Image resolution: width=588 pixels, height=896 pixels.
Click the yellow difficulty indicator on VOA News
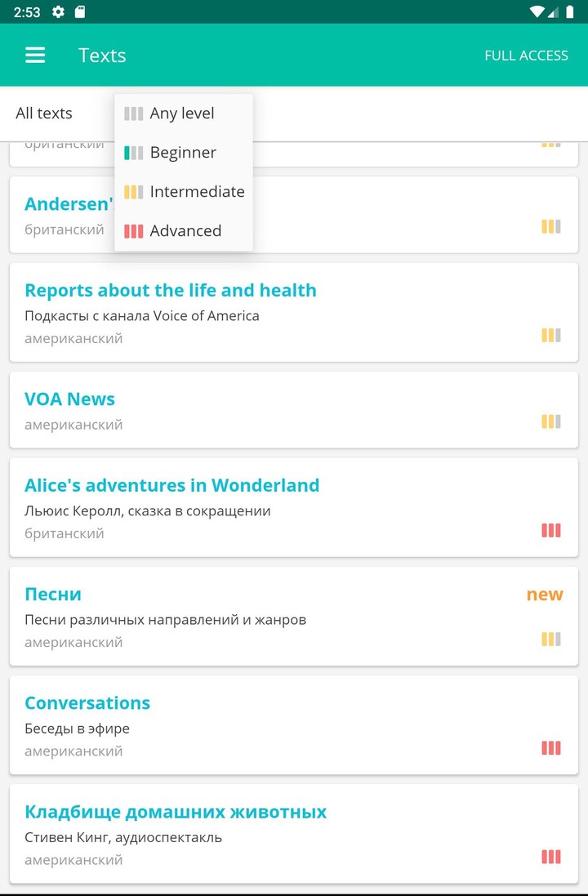551,421
